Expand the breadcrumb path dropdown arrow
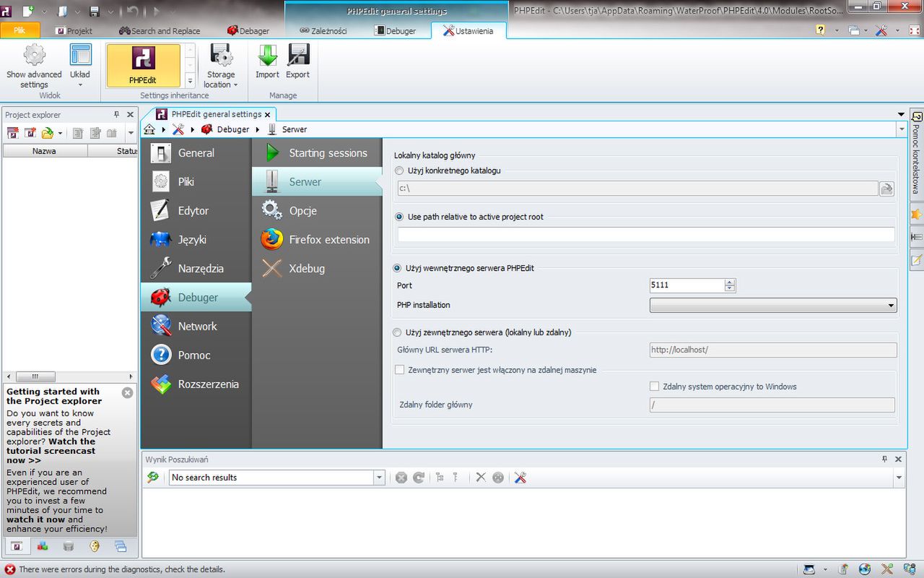924x578 pixels. click(x=902, y=129)
